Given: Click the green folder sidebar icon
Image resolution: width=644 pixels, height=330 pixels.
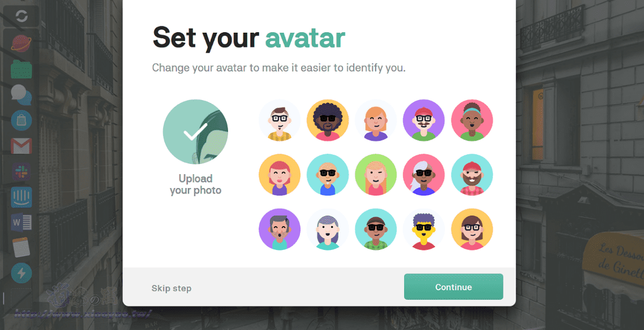Looking at the screenshot, I should point(21,69).
